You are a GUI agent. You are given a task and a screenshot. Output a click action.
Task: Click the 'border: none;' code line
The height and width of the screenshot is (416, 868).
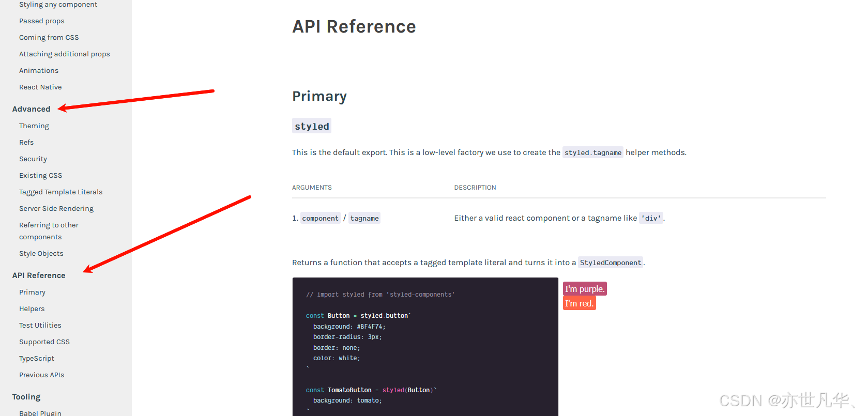337,348
